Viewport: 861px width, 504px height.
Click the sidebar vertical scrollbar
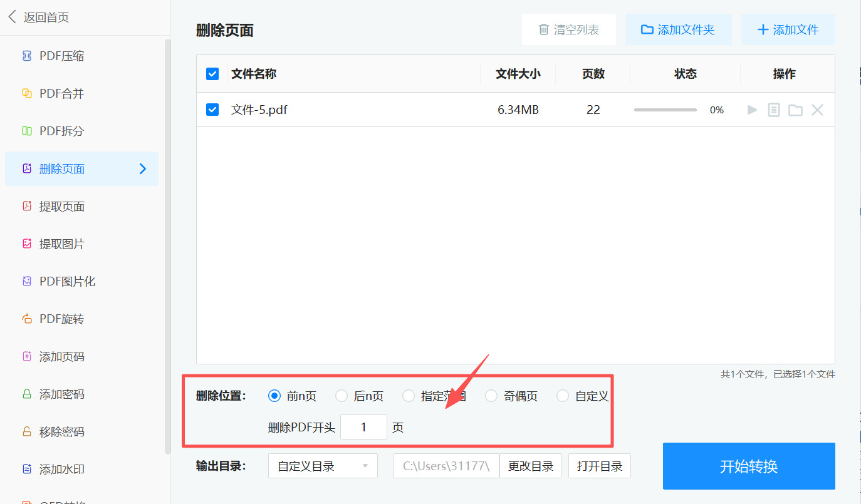(x=168, y=246)
